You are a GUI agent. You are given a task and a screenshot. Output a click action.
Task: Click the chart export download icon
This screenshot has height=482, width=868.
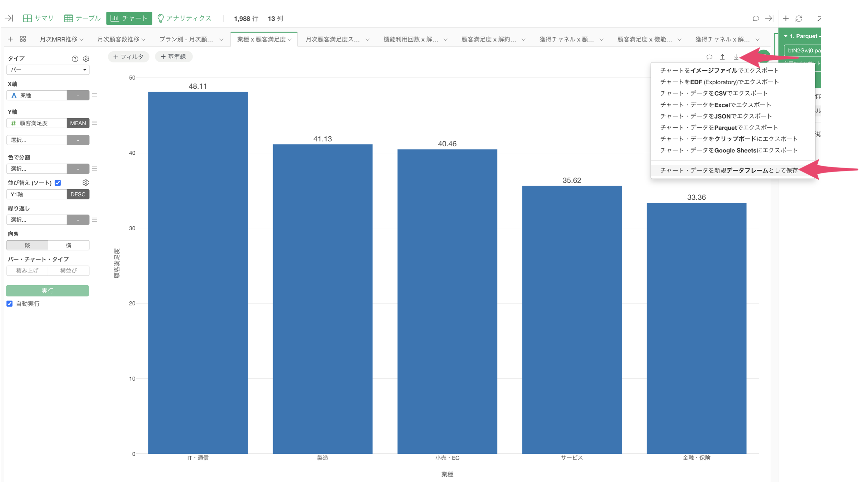[x=736, y=57]
